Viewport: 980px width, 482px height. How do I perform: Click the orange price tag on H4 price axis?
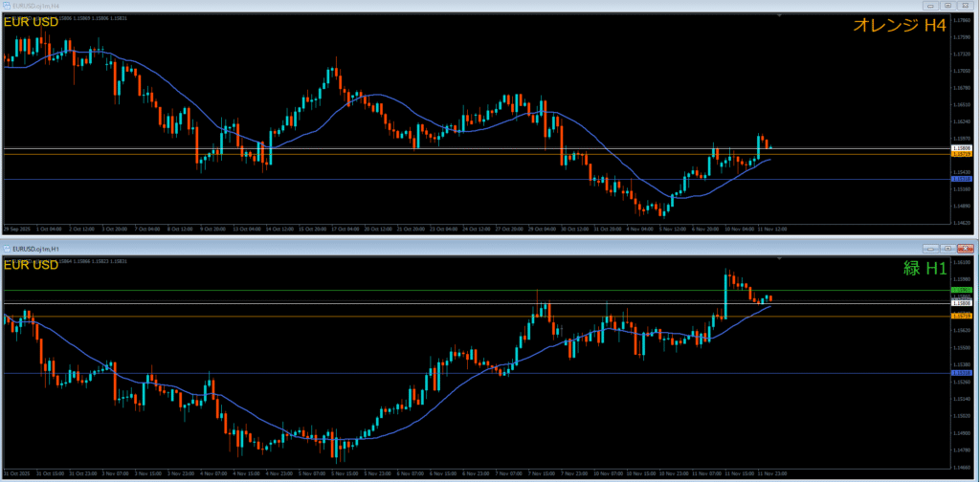[x=962, y=154]
